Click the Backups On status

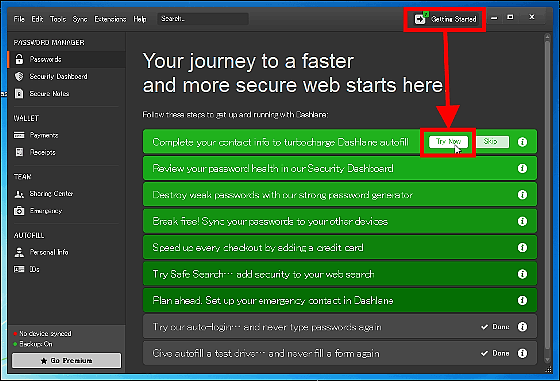(x=33, y=344)
